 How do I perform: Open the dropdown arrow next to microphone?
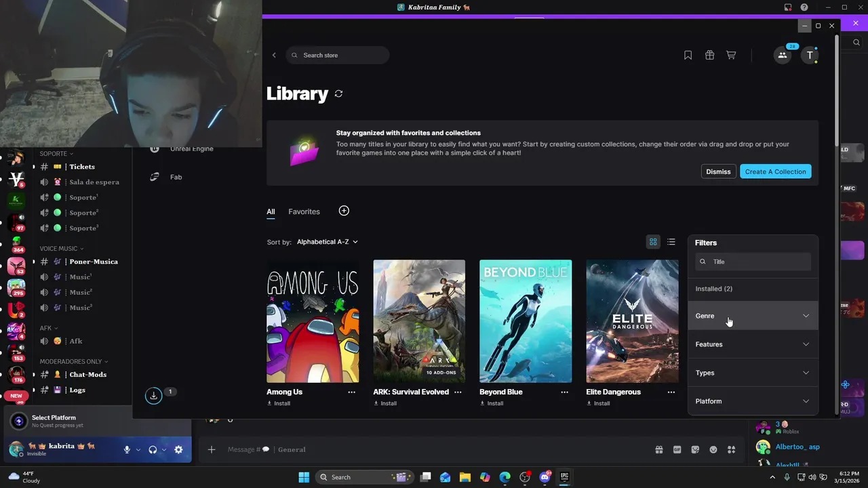click(138, 449)
